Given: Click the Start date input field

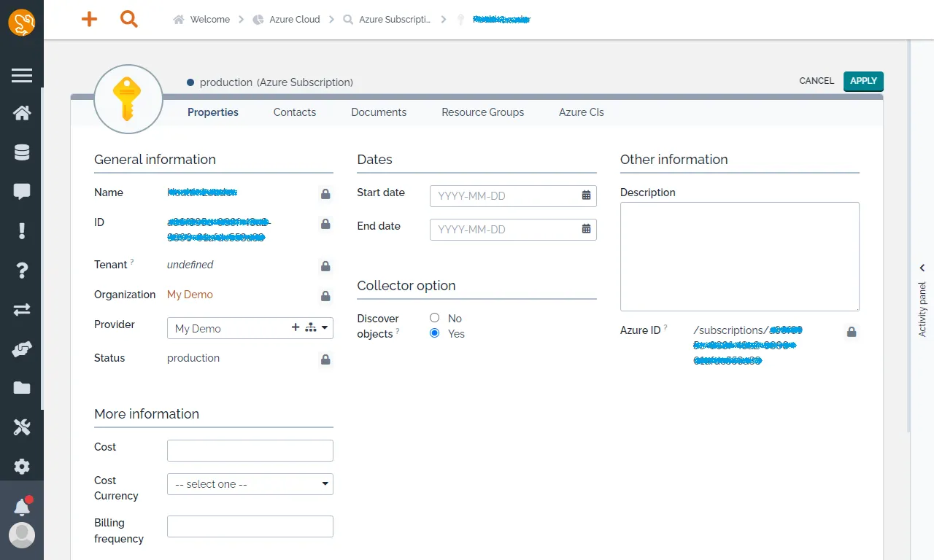Looking at the screenshot, I should pos(513,196).
